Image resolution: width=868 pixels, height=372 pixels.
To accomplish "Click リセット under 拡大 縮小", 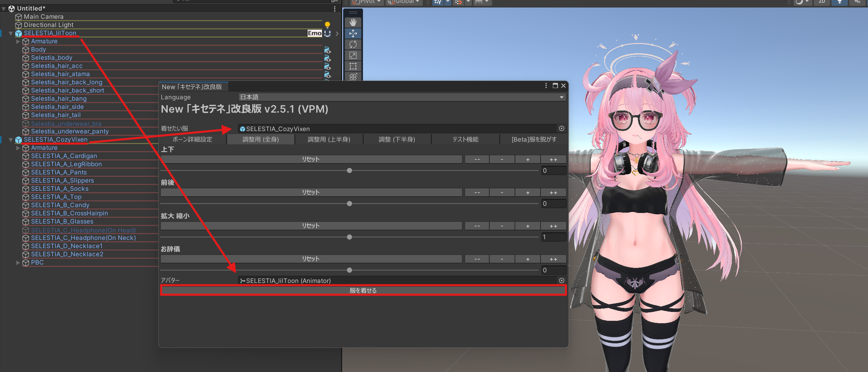I will pyautogui.click(x=310, y=226).
